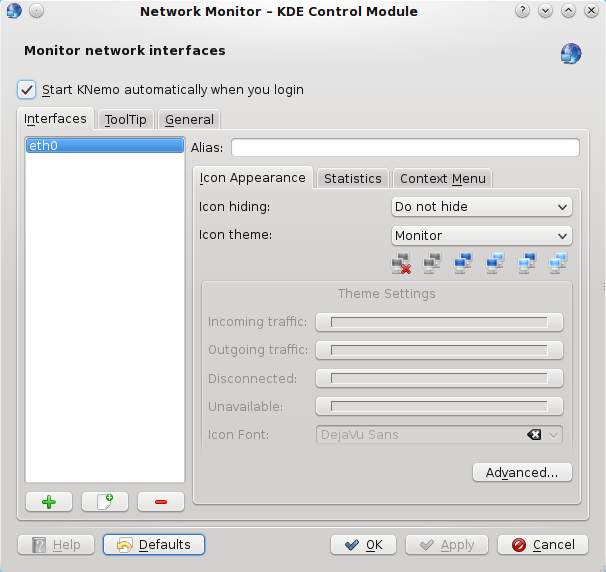This screenshot has width=606, height=572.
Task: Click the fifth monitor theme preview icon
Action: pyautogui.click(x=527, y=263)
